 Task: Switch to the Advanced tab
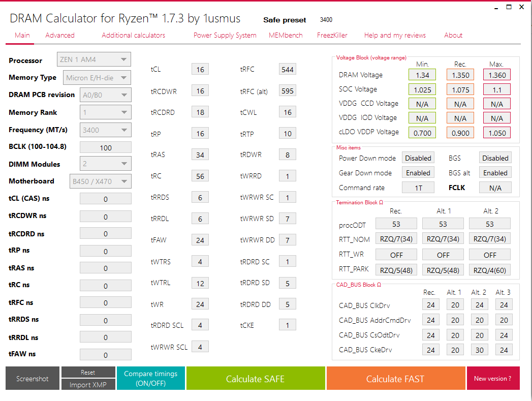pos(60,35)
